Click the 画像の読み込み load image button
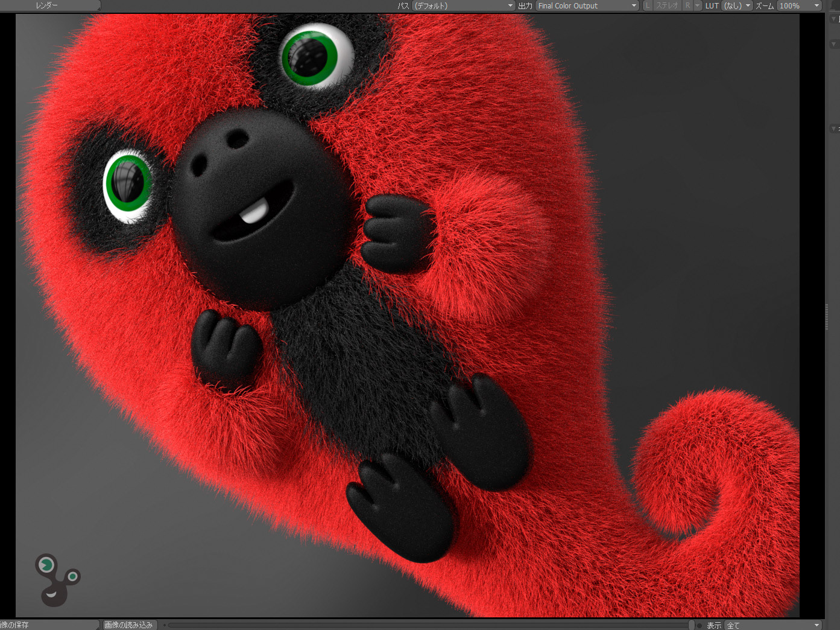This screenshot has width=840, height=630. click(x=128, y=625)
